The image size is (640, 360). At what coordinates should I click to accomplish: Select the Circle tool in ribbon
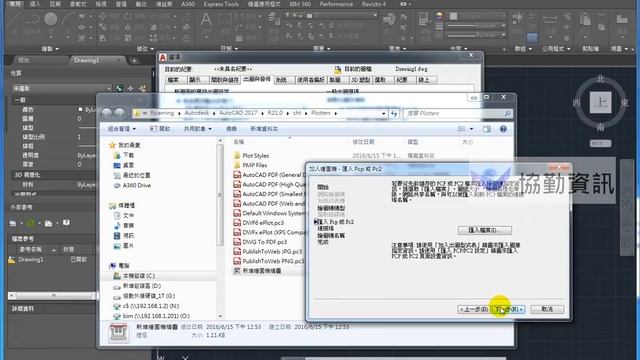click(x=51, y=19)
